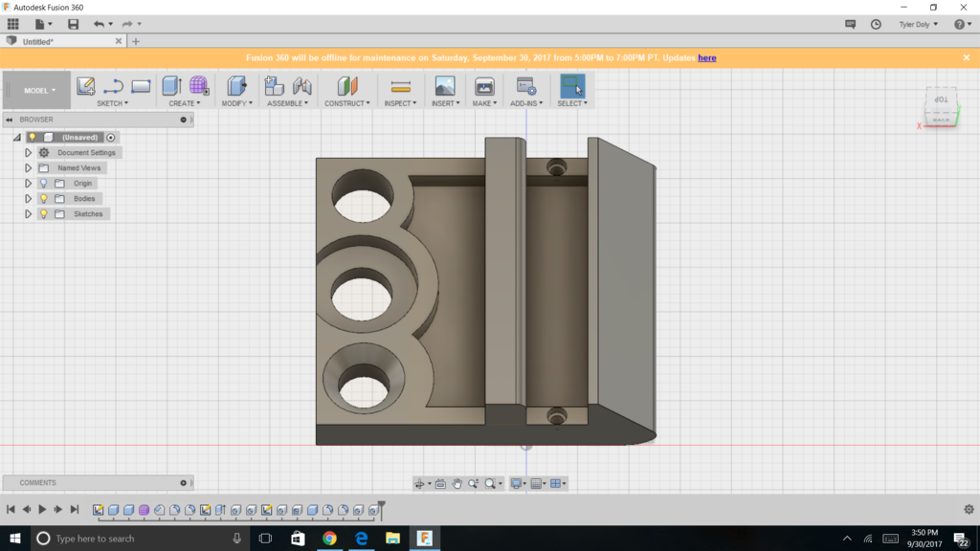Toggle visibility lightbulb for Bodies

pos(43,199)
